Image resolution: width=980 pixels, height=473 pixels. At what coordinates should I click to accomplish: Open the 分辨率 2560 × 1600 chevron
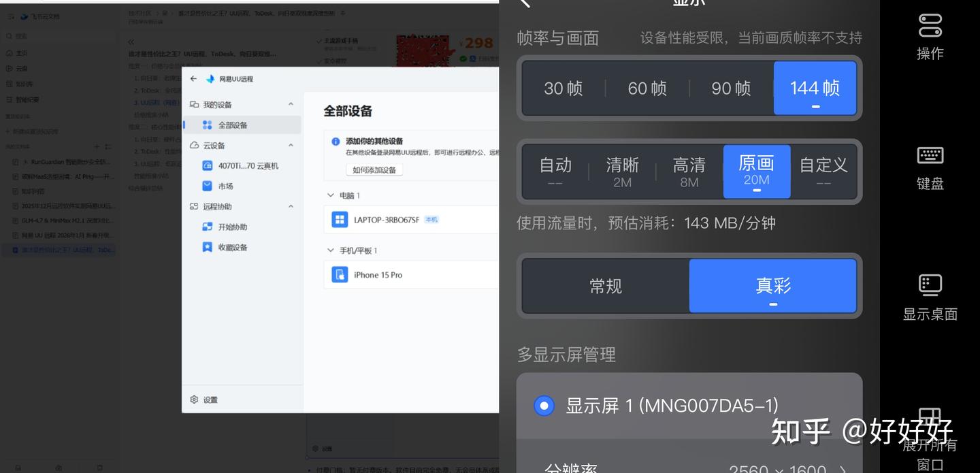(844, 469)
